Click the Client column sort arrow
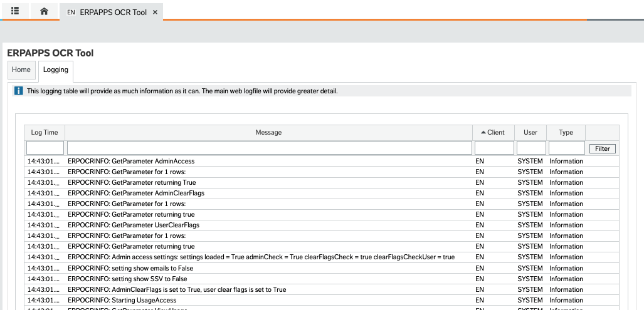The height and width of the screenshot is (310, 644). point(483,132)
